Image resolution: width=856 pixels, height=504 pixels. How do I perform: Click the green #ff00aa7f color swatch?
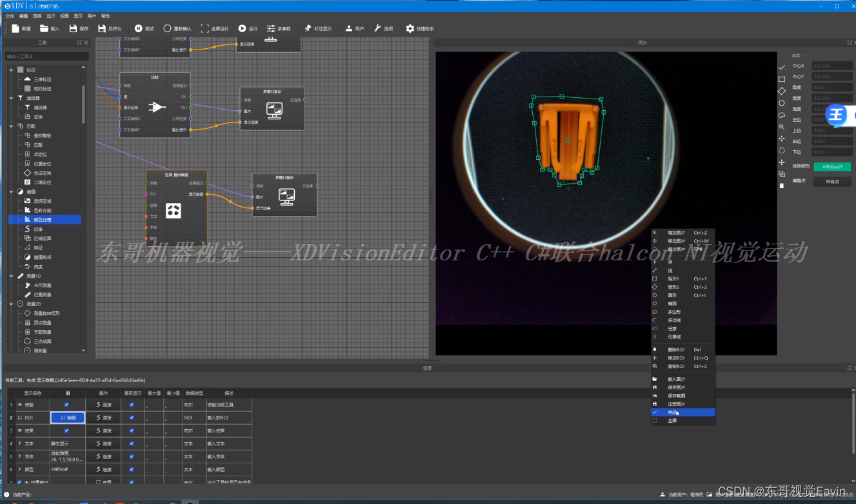point(832,167)
